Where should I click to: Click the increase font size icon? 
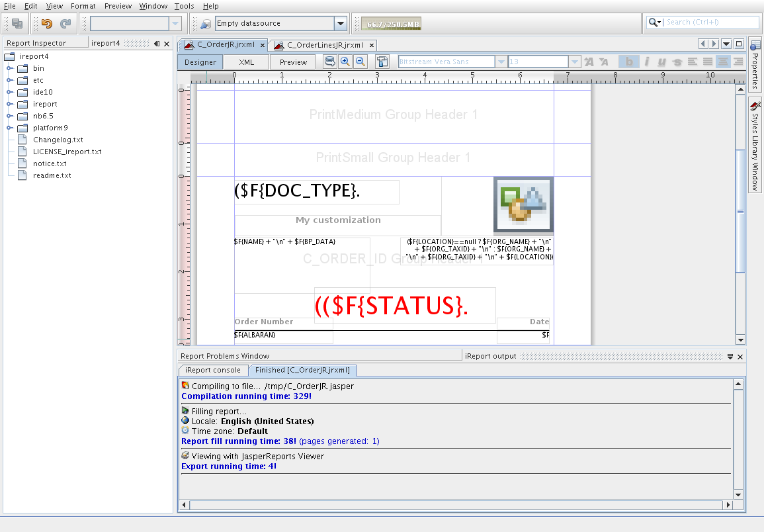[589, 62]
